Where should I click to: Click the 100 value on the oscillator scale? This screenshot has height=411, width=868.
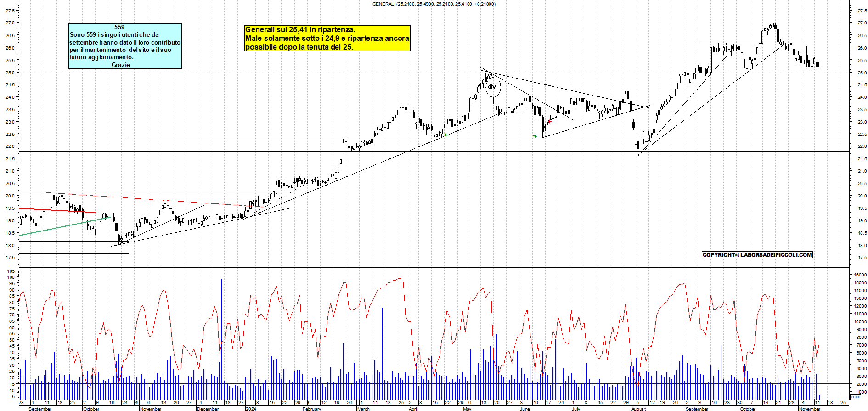pyautogui.click(x=10, y=277)
